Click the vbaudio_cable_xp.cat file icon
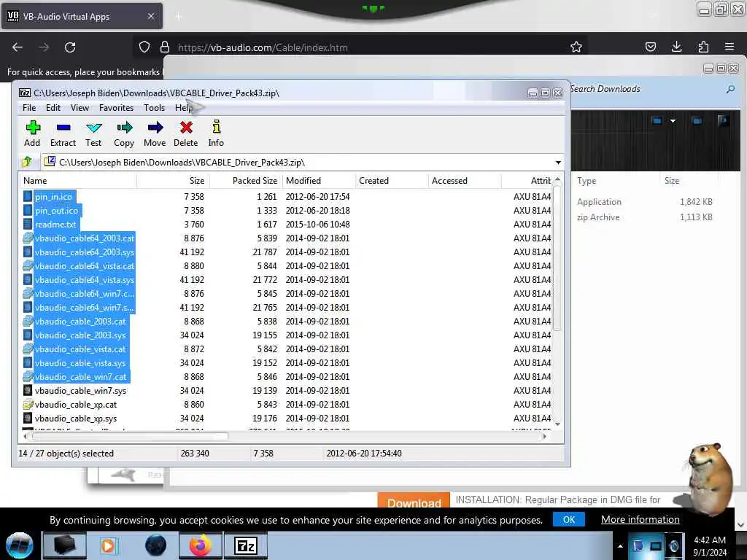The image size is (747, 560). click(28, 405)
